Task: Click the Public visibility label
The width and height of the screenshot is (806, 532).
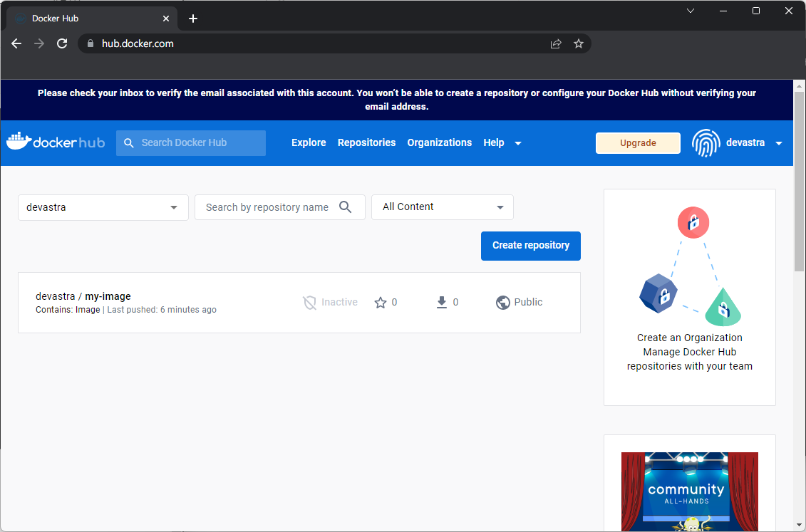Action: pos(528,303)
